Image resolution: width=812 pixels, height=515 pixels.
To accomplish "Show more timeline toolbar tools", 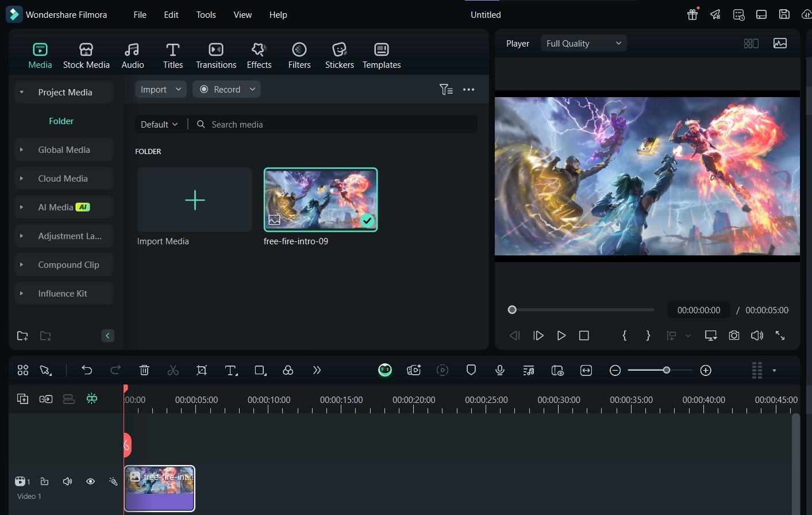I will click(317, 370).
